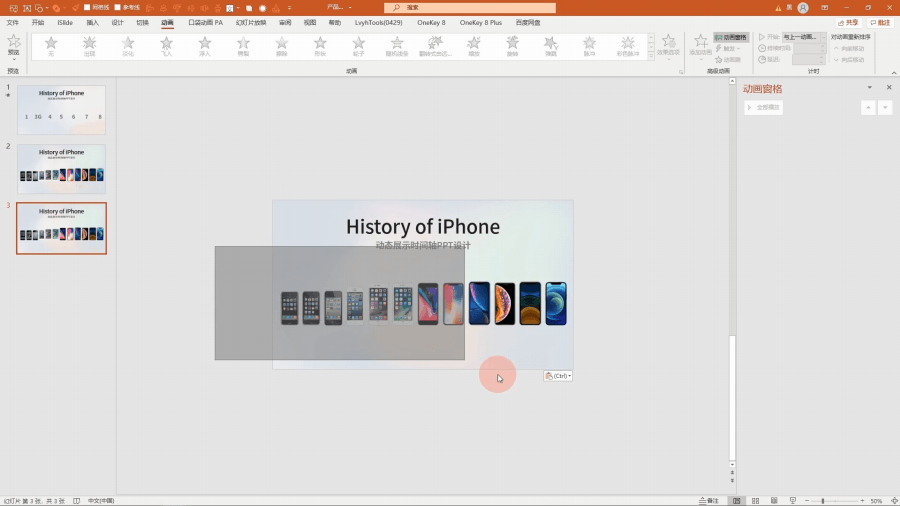This screenshot has width=900, height=506.
Task: Open the 触发 (Trigger) dropdown
Action: click(728, 49)
